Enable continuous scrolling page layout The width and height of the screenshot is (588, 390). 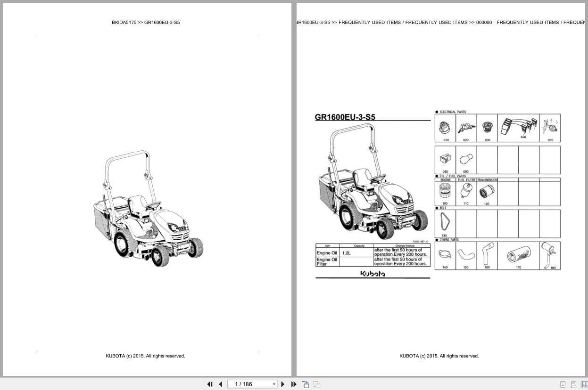click(x=574, y=384)
